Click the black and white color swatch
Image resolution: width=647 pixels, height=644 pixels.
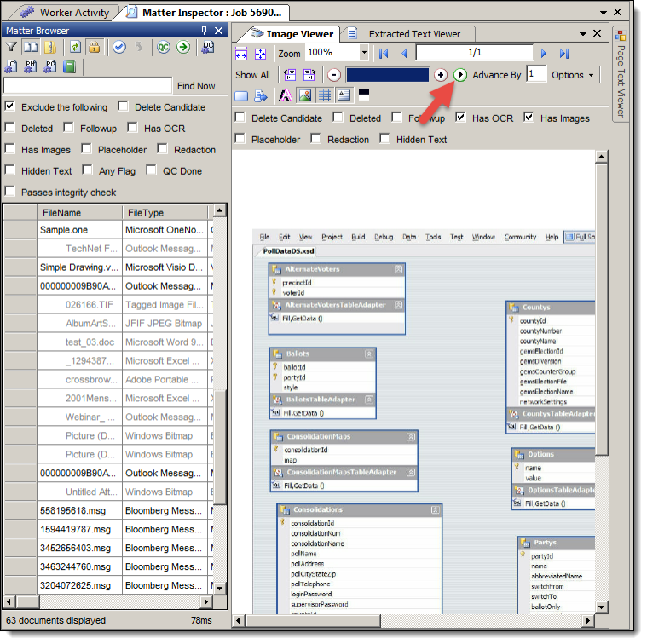pyautogui.click(x=364, y=95)
